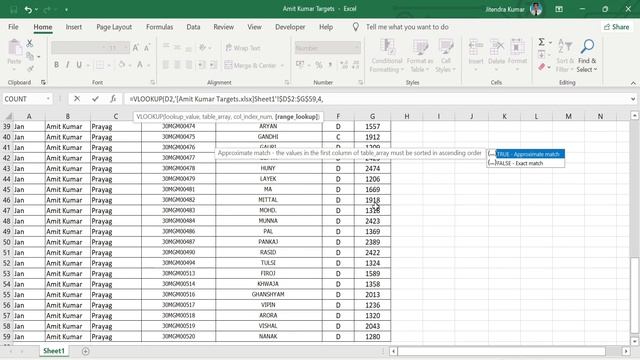Collapse the ribbon with caret icon

coord(633,83)
